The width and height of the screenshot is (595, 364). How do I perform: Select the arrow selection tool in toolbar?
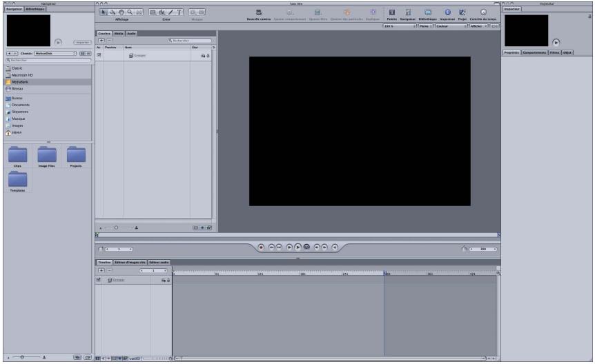coord(104,12)
